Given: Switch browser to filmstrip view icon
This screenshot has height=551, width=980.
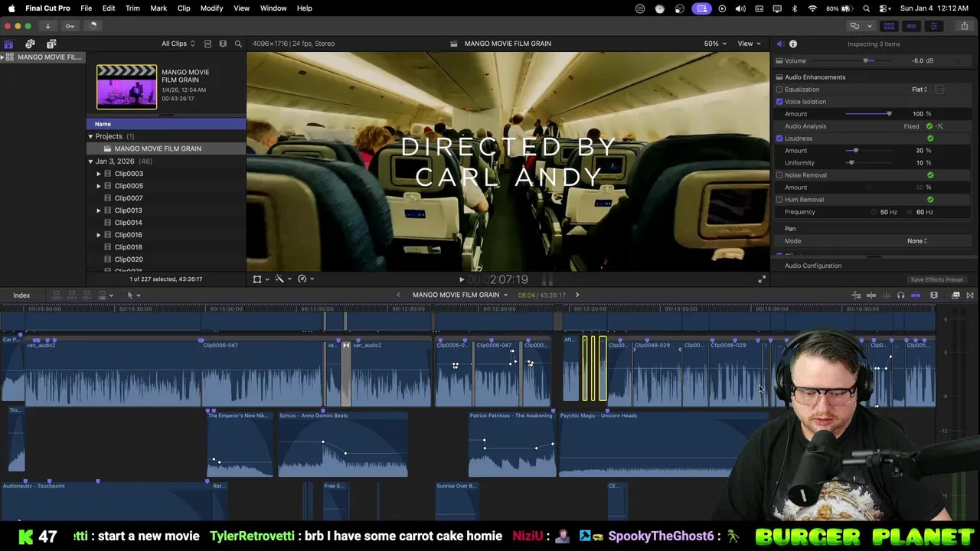Looking at the screenshot, I should tap(223, 44).
